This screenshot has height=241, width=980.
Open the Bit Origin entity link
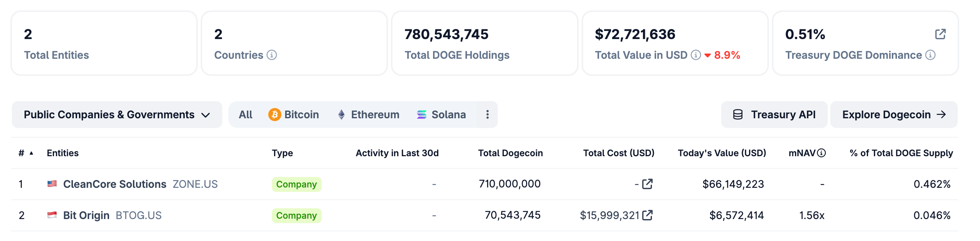click(x=86, y=215)
